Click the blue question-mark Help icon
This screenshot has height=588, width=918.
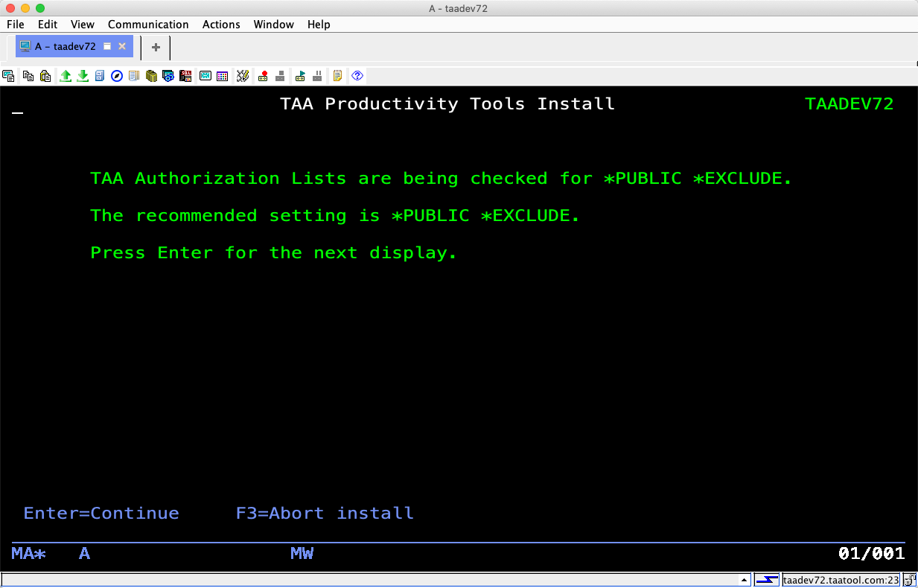[357, 76]
